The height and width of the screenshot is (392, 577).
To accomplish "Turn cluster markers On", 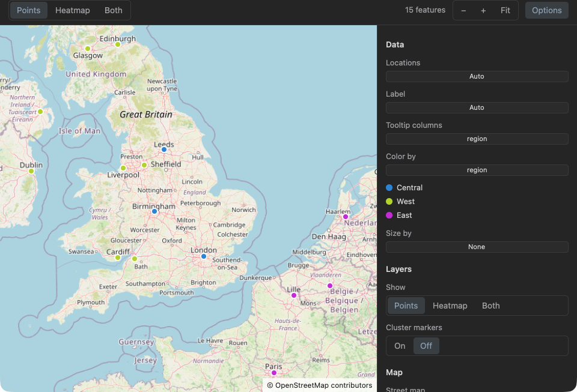I will click(x=400, y=346).
